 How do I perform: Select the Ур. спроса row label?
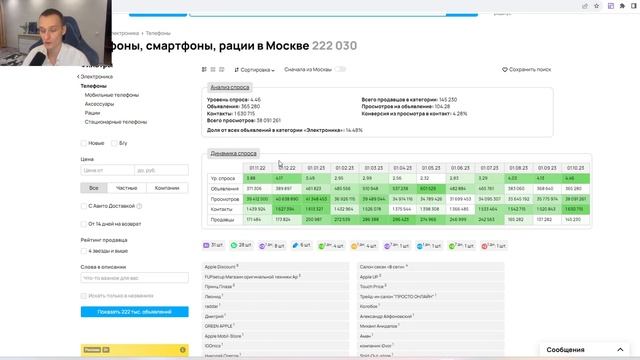pos(223,178)
